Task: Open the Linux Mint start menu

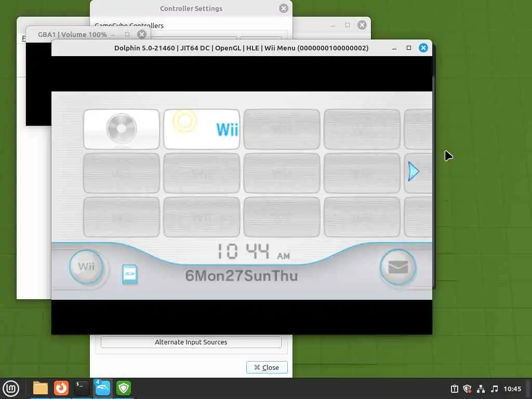Action: (11, 389)
